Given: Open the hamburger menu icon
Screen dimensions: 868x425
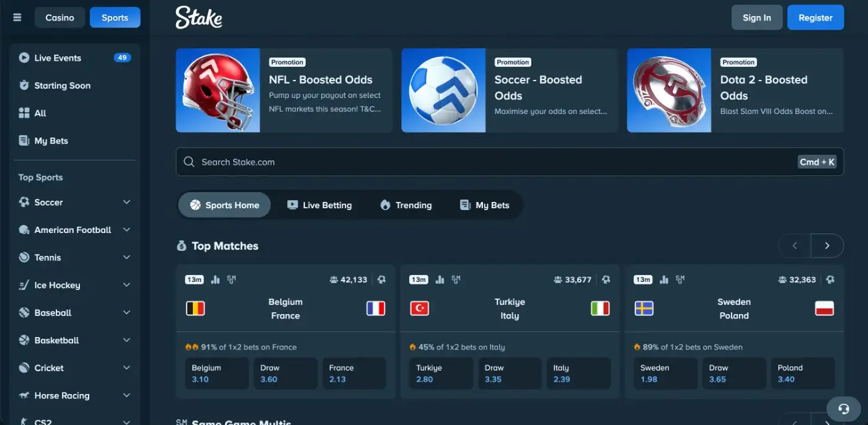Looking at the screenshot, I should pyautogui.click(x=17, y=17).
